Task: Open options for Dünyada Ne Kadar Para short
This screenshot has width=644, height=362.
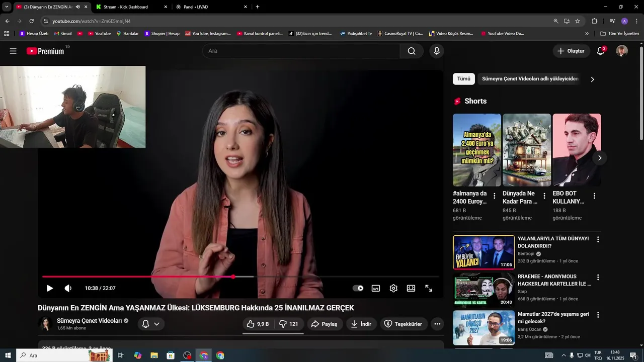Action: (x=544, y=196)
